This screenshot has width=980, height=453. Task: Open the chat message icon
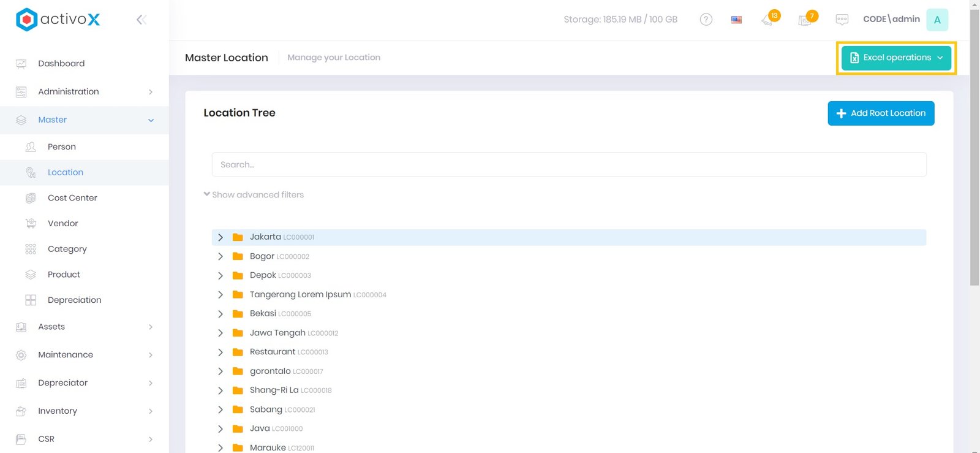(842, 20)
